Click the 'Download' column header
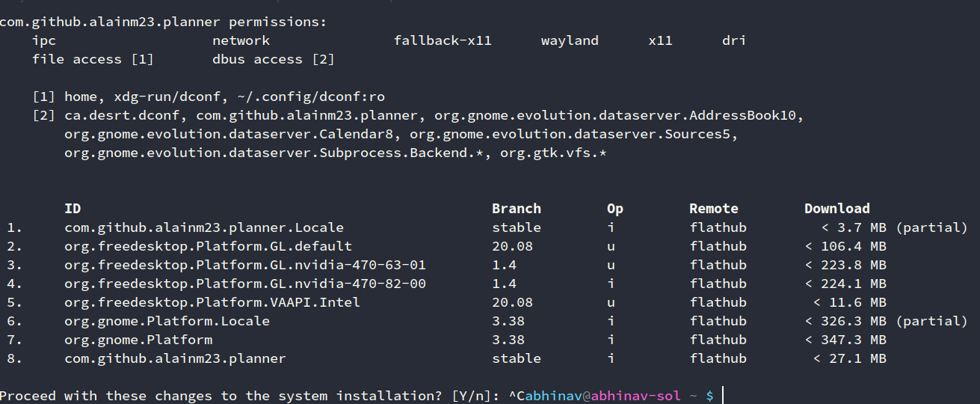Image resolution: width=980 pixels, height=404 pixels. (837, 209)
